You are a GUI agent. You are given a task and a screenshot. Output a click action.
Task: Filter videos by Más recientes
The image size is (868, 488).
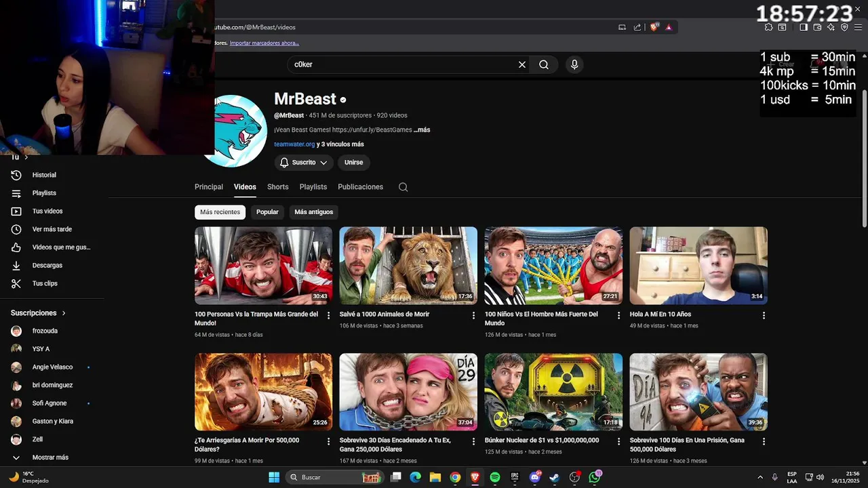[220, 212]
